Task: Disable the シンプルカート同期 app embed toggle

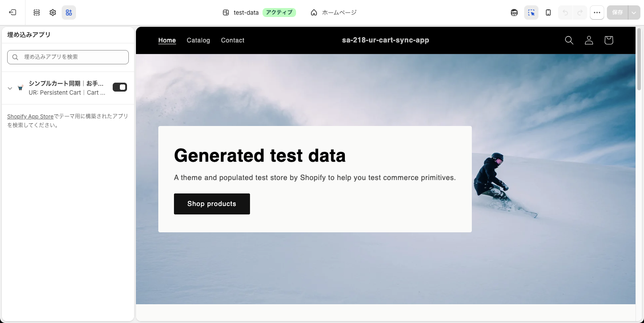Action: coord(120,87)
